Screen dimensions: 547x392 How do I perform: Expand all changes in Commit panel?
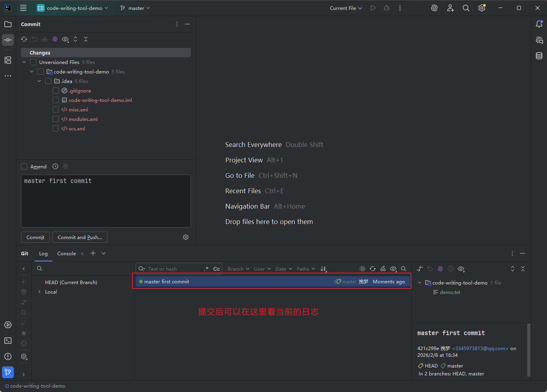pos(75,39)
